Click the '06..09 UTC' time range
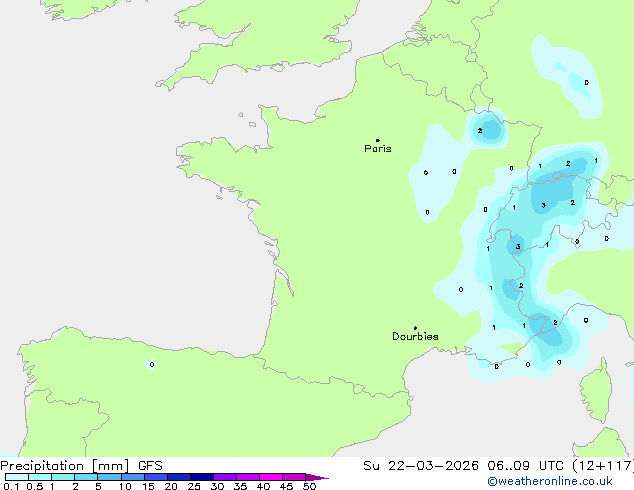634x490 pixels. point(525,466)
